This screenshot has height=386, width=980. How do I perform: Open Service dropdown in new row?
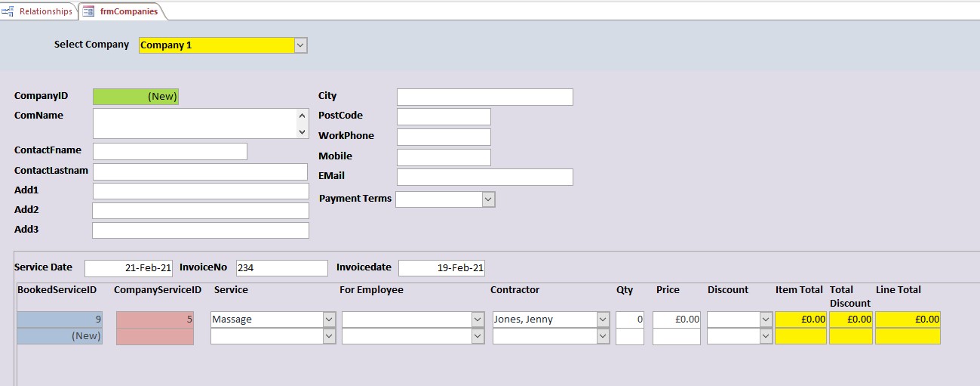point(329,336)
